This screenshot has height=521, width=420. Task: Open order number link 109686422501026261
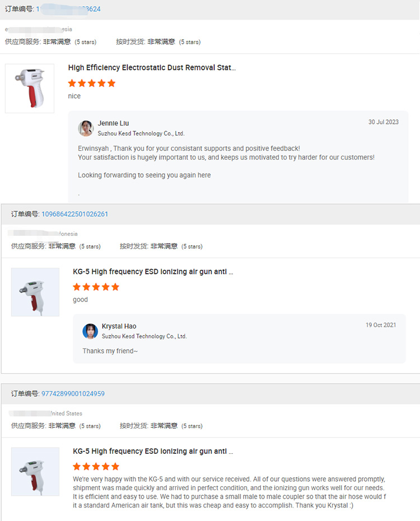(x=74, y=214)
